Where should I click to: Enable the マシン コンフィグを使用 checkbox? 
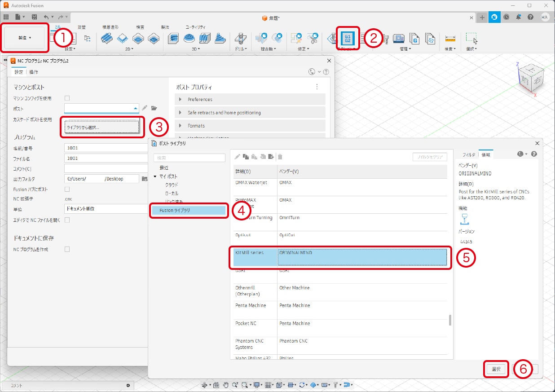67,98
